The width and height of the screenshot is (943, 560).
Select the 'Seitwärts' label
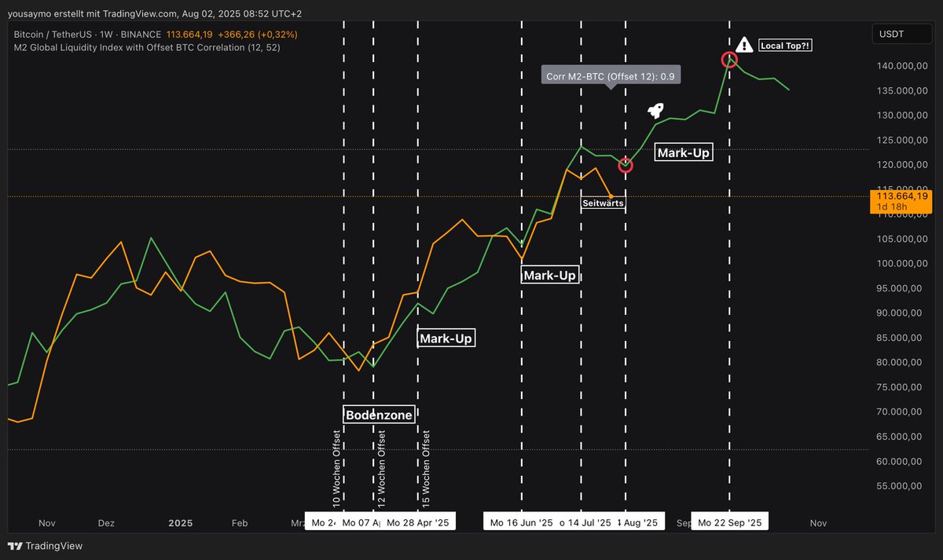tap(604, 203)
